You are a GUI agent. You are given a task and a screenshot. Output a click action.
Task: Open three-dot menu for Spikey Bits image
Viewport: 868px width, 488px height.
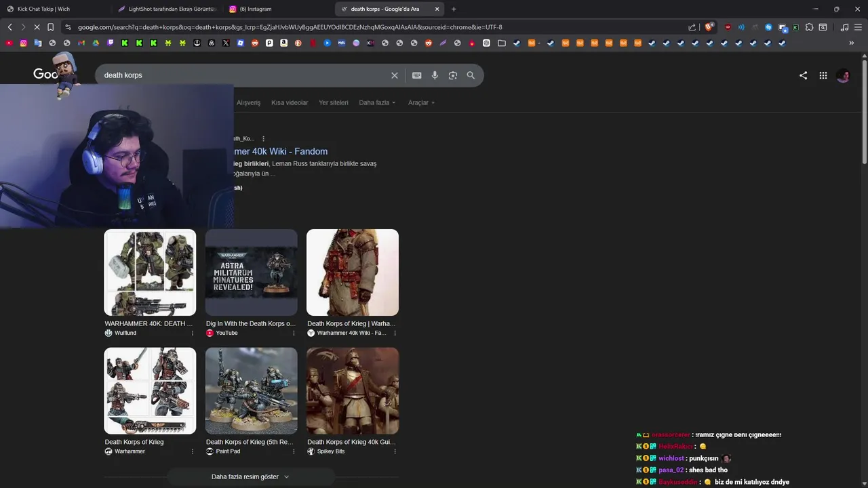coord(395,451)
